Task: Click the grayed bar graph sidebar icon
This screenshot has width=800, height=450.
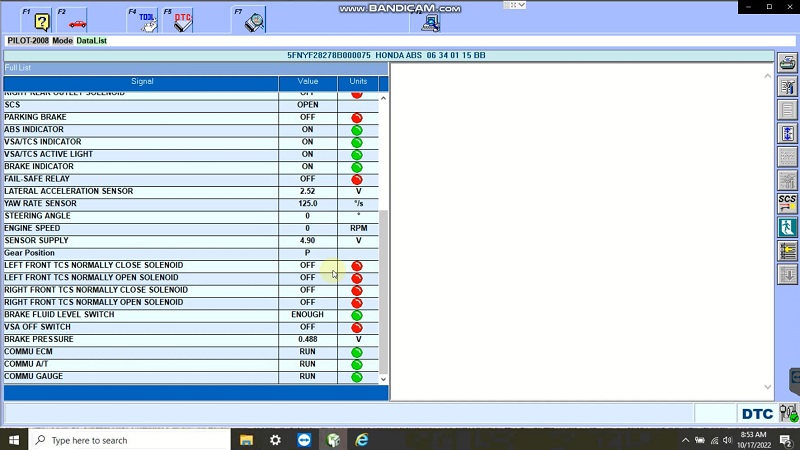Action: tap(787, 181)
